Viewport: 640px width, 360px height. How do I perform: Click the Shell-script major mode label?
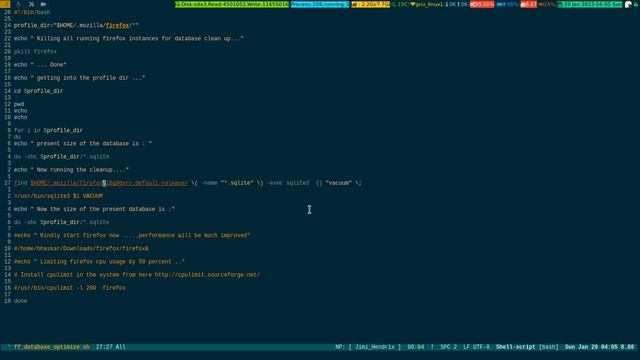(x=516, y=347)
